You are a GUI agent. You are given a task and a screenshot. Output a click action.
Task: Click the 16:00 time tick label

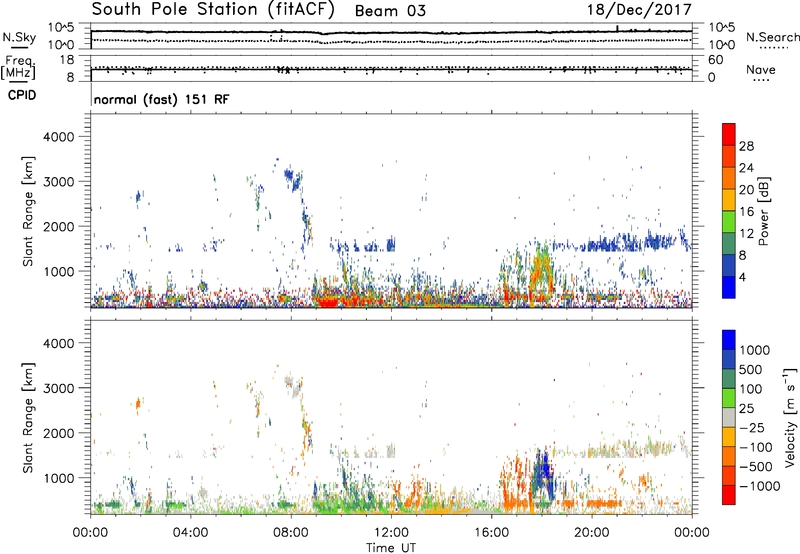pos(491,532)
